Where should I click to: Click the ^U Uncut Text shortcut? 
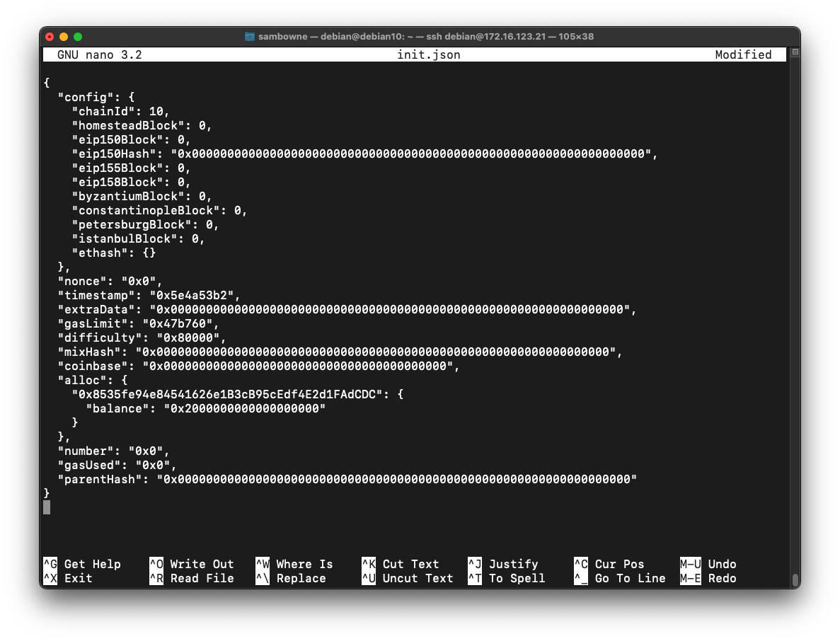pyautogui.click(x=407, y=578)
